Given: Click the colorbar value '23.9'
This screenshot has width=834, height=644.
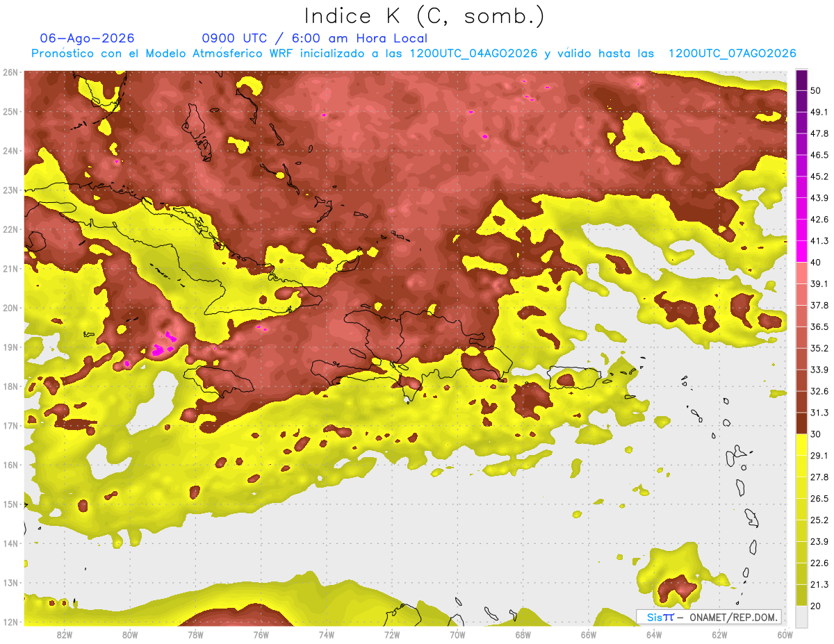Looking at the screenshot, I should (819, 542).
